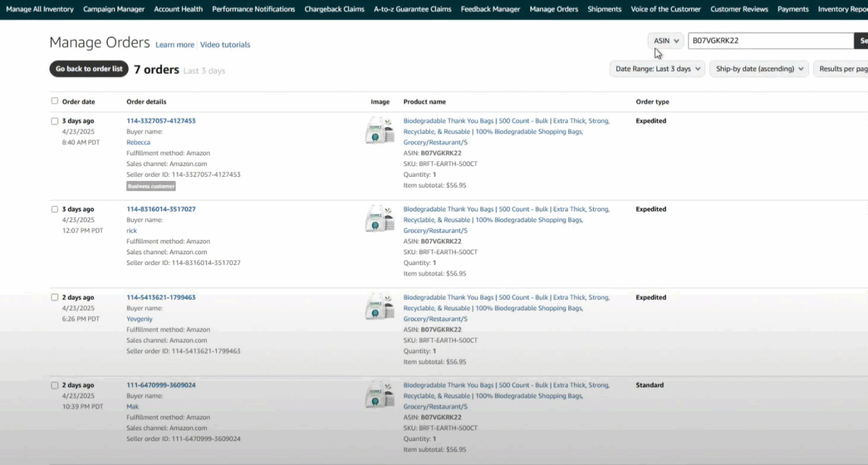Open Video tutorials link
868x465 pixels.
(225, 45)
